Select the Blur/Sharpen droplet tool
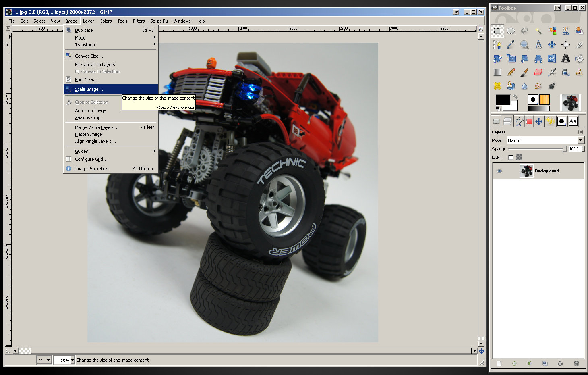Image resolution: width=588 pixels, height=375 pixels. (525, 86)
